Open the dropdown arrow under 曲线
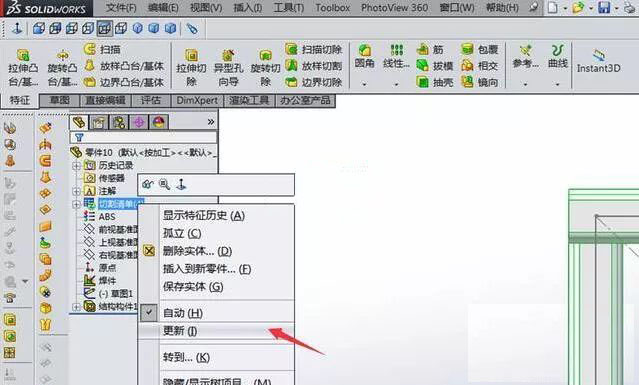 tap(557, 84)
